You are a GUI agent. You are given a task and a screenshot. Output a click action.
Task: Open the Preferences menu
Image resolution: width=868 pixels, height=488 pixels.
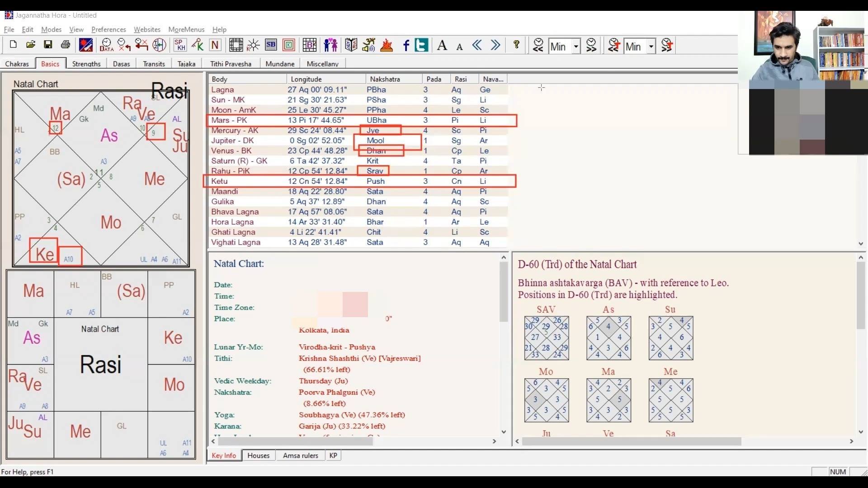click(x=108, y=29)
